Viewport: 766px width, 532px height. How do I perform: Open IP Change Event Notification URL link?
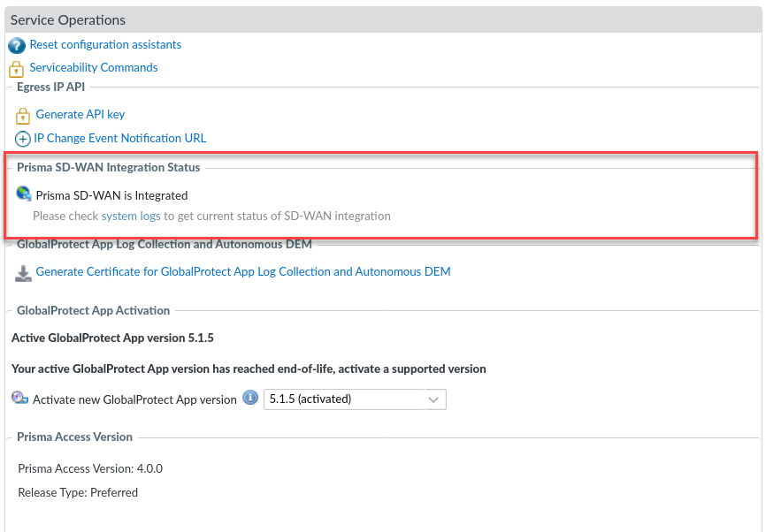(119, 138)
